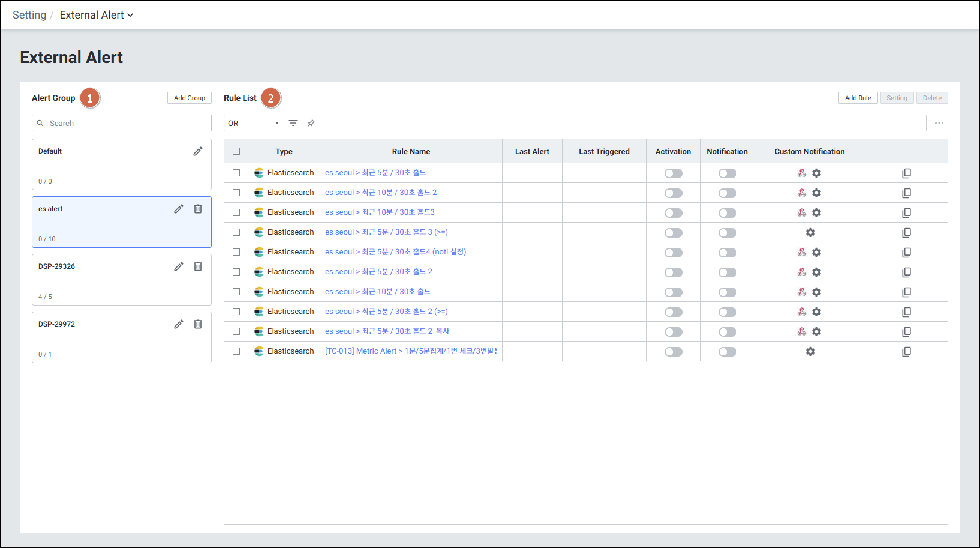The height and width of the screenshot is (548, 980).
Task: Check the select-all checkbox in table header
Action: (236, 151)
